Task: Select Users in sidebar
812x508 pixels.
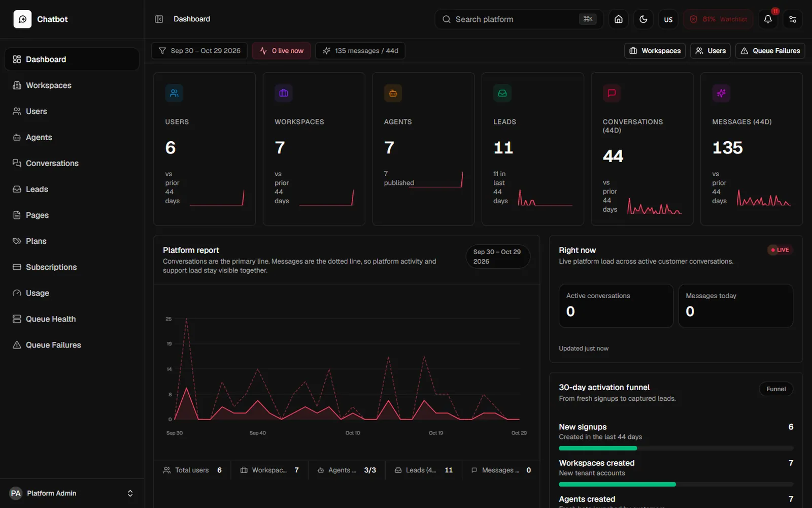Action: (72, 111)
